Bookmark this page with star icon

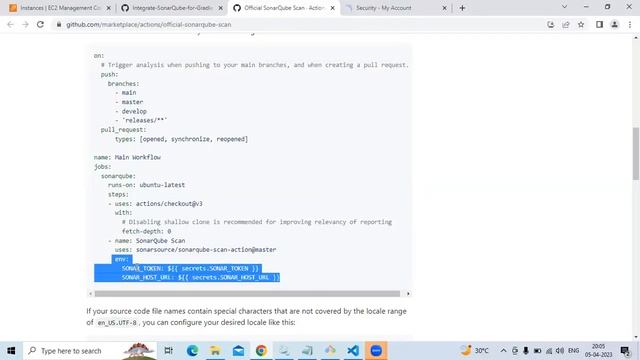tap(581, 24)
